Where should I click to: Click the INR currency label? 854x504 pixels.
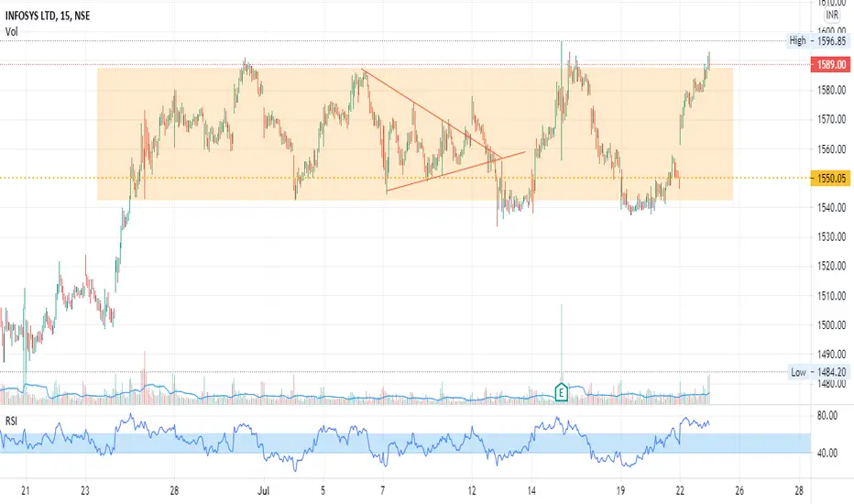tap(832, 16)
